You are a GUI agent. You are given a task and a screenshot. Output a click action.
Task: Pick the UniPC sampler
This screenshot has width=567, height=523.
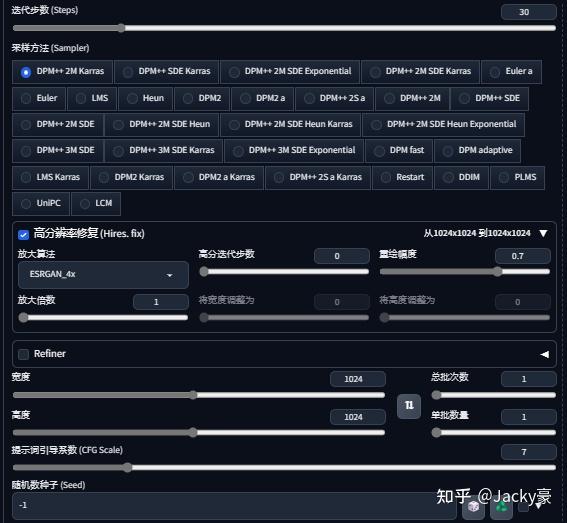click(40, 204)
